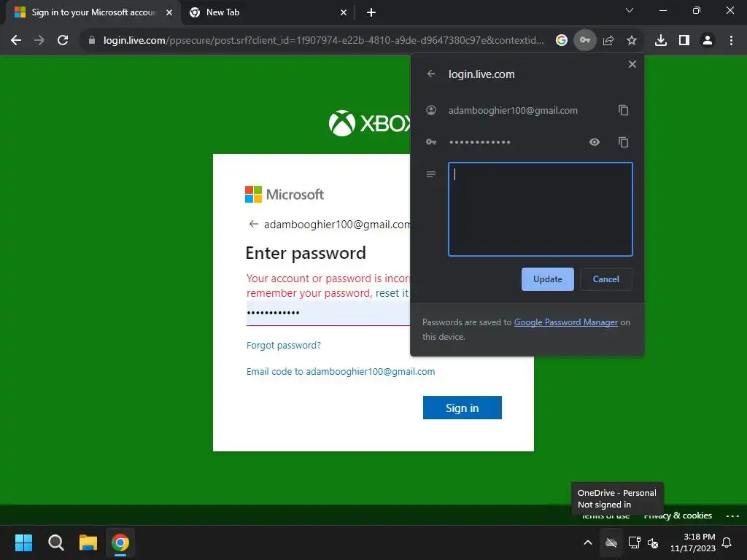The width and height of the screenshot is (747, 560).
Task: Click the Sign in button
Action: click(x=462, y=408)
